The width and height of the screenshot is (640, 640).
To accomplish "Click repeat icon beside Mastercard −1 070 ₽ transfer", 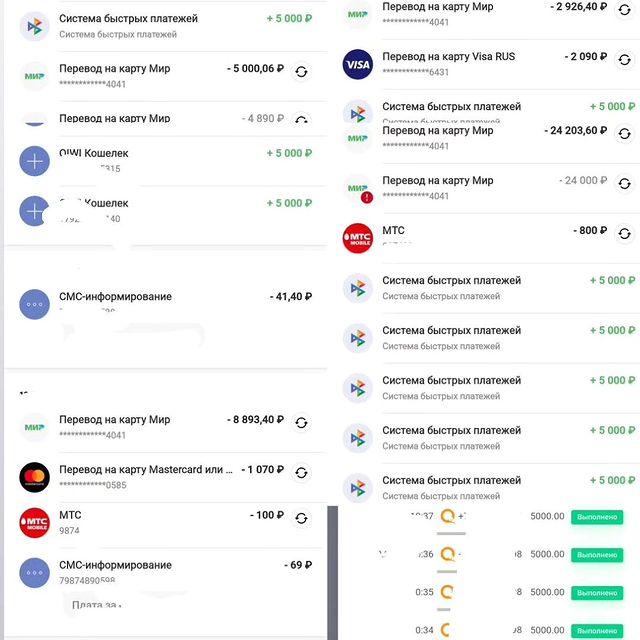I will [301, 473].
